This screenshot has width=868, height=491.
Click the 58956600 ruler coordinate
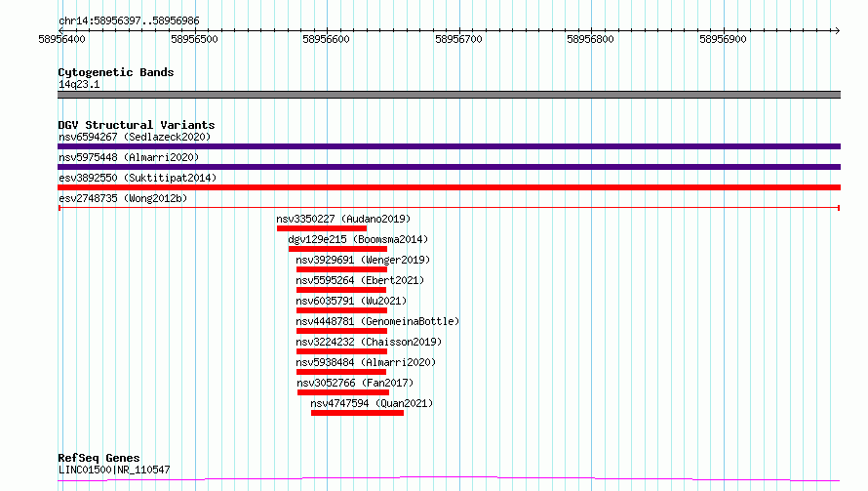[326, 39]
